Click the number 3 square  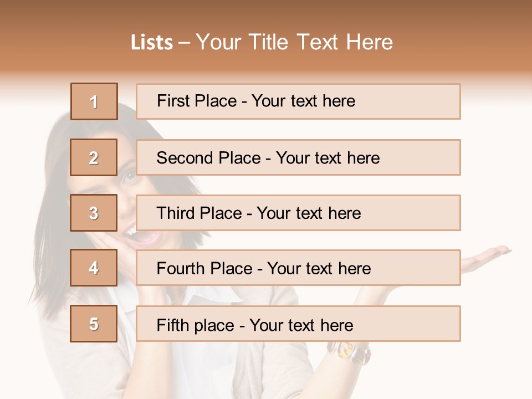coord(94,213)
